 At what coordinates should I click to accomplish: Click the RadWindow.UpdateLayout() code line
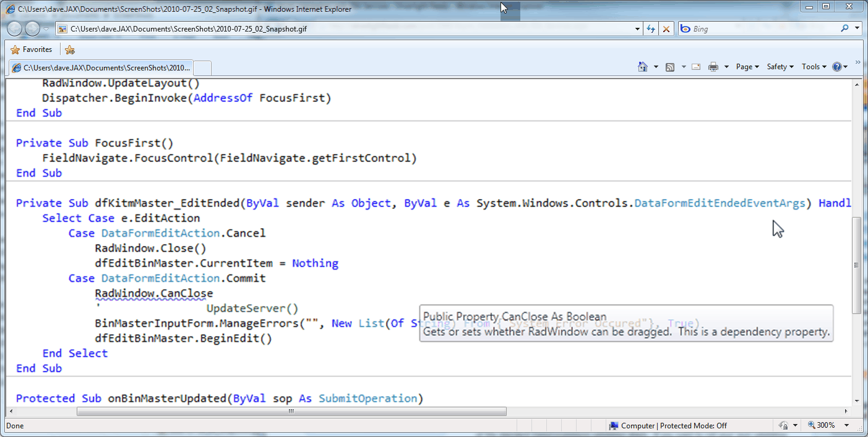tap(121, 83)
